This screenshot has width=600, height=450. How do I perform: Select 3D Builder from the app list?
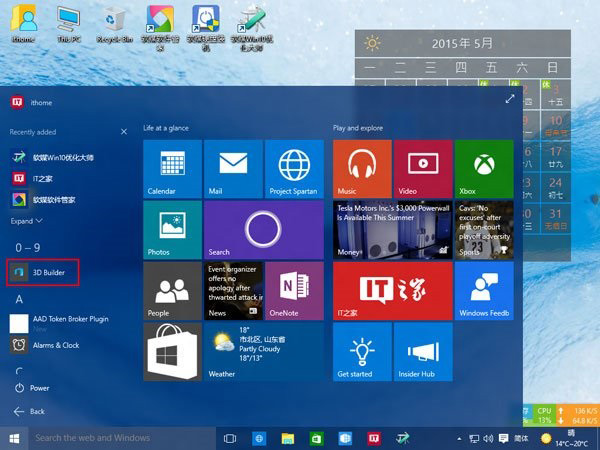click(44, 271)
